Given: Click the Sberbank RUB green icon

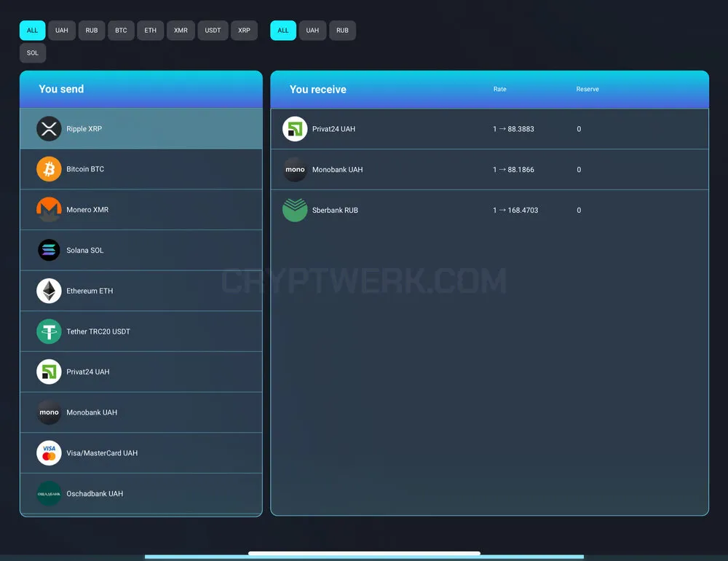Looking at the screenshot, I should pyautogui.click(x=295, y=210).
